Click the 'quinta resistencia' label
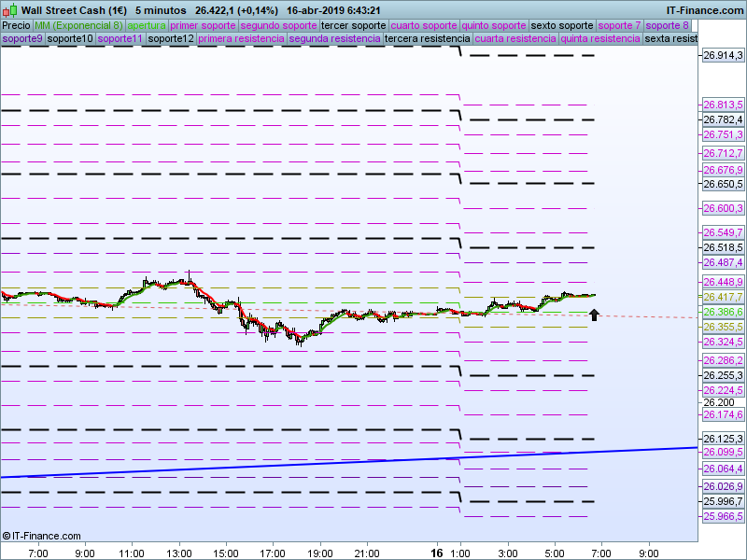 click(x=600, y=39)
